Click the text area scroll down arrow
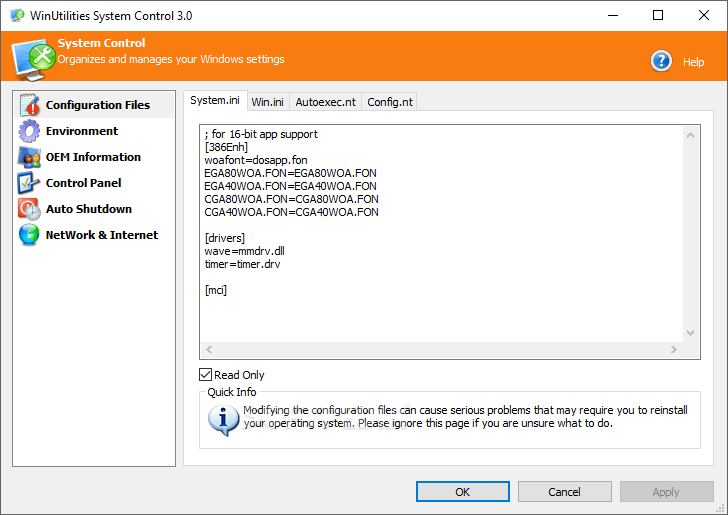The width and height of the screenshot is (728, 515). (690, 333)
